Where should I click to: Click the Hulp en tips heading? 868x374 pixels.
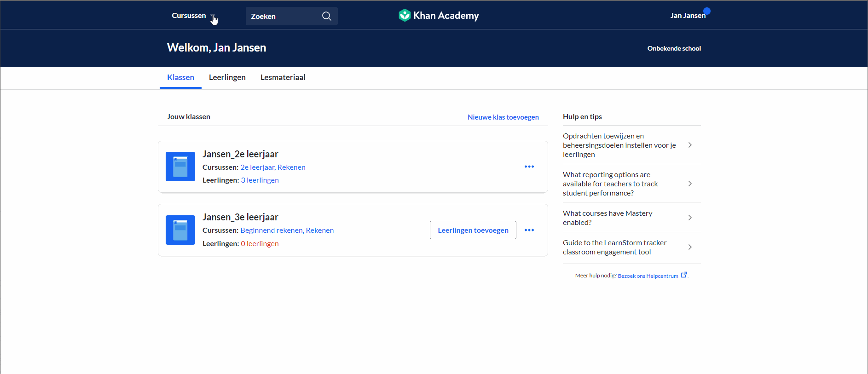(x=582, y=117)
